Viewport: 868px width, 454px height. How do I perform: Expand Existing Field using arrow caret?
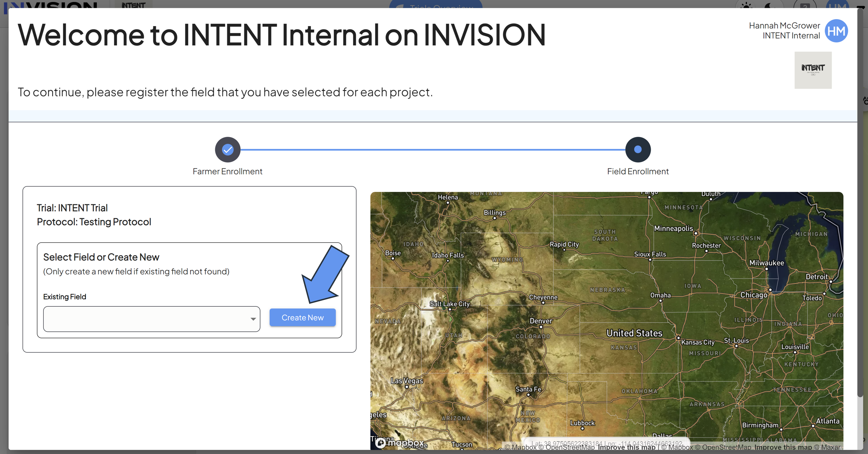coord(253,319)
